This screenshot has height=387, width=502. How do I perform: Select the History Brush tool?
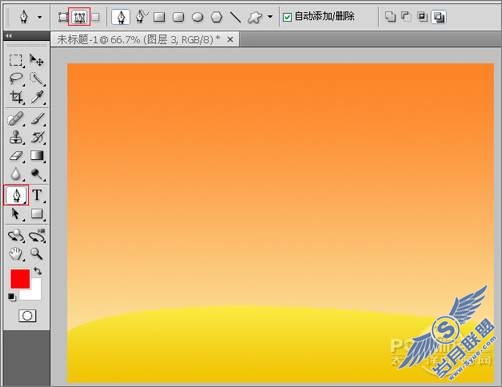[38, 137]
